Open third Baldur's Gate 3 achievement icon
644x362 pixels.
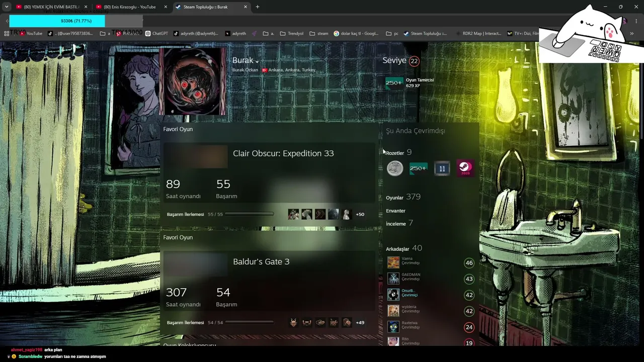pos(320,322)
